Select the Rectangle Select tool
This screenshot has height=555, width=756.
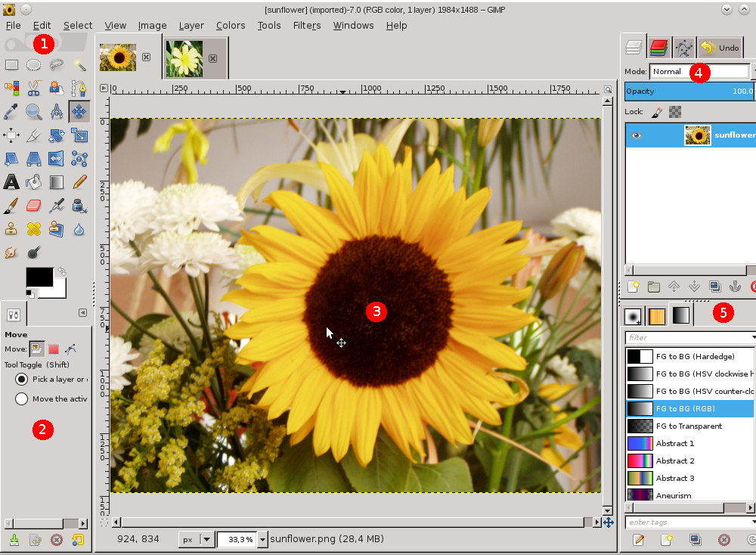tap(11, 64)
